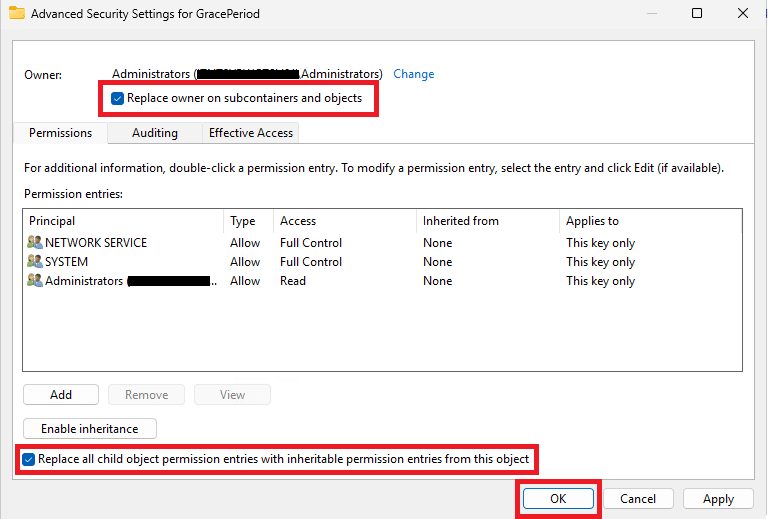This screenshot has width=768, height=519.
Task: Select the SYSTEM Full Control entry row
Action: (x=310, y=262)
